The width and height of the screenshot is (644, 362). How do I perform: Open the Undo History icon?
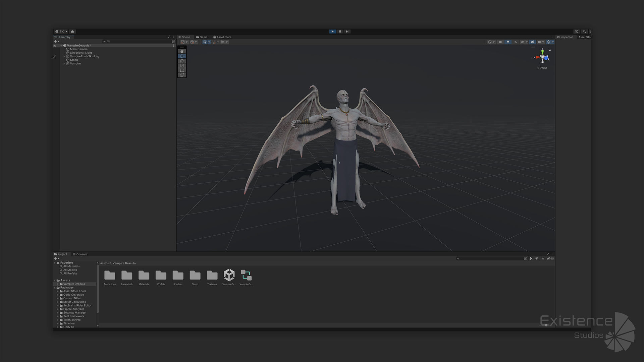point(577,32)
